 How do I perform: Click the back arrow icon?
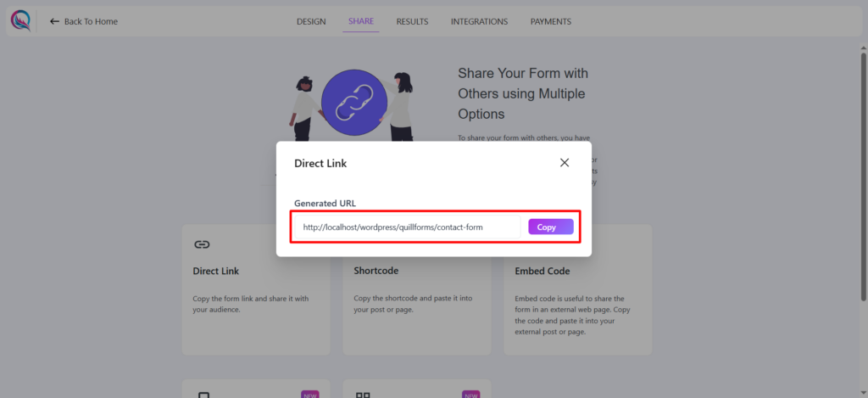coord(55,21)
